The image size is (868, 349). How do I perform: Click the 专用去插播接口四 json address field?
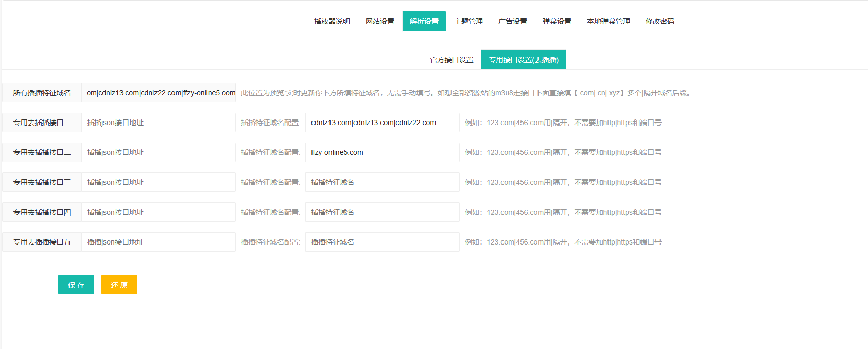point(159,212)
